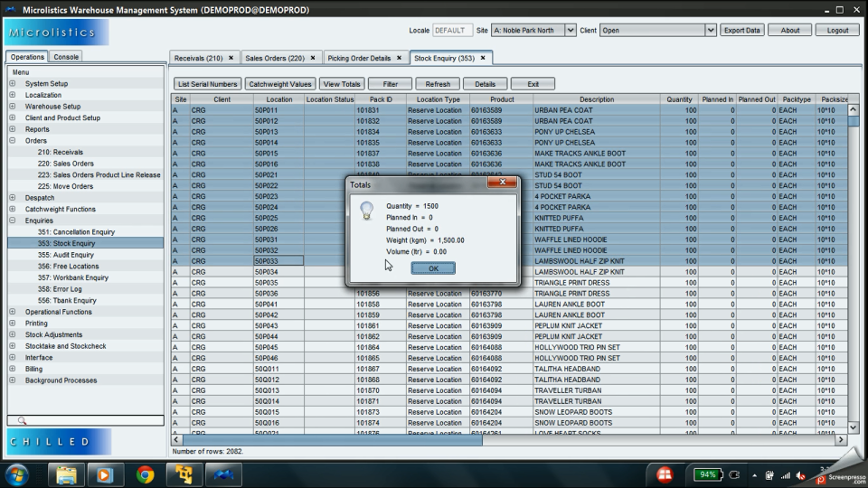Close the Receivals (210) tab

[231, 58]
